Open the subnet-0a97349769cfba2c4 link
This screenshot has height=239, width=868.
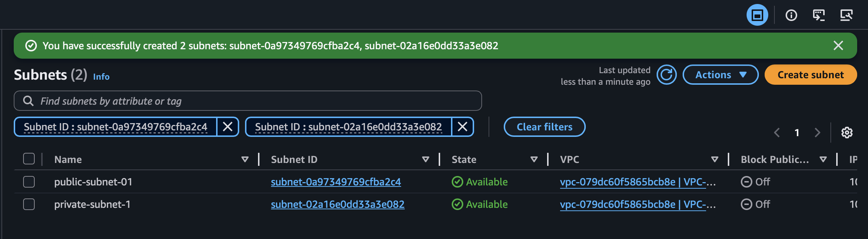click(x=336, y=182)
